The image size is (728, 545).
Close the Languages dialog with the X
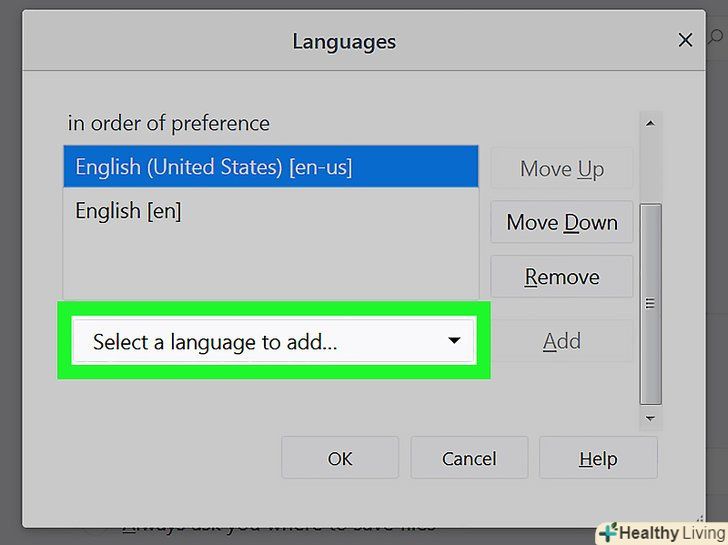pyautogui.click(x=685, y=40)
